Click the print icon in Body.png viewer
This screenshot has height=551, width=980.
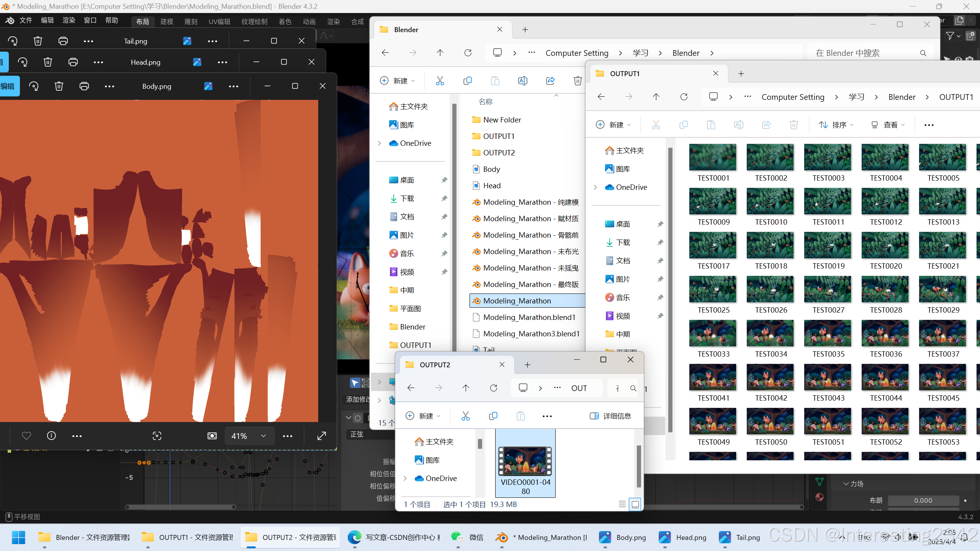84,86
